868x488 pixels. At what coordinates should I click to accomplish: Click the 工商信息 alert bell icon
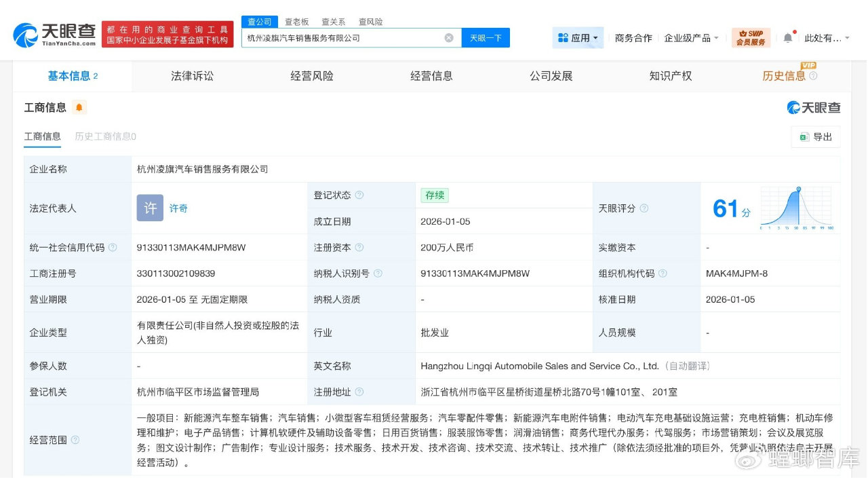click(79, 106)
